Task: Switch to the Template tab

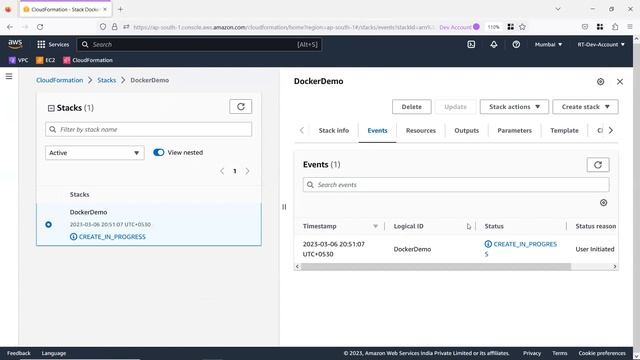Action: point(564,131)
